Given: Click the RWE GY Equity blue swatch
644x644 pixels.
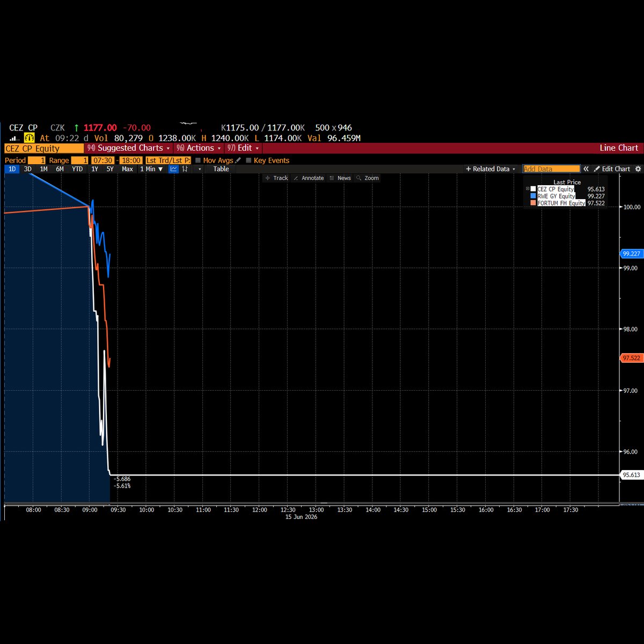Looking at the screenshot, I should 533,196.
